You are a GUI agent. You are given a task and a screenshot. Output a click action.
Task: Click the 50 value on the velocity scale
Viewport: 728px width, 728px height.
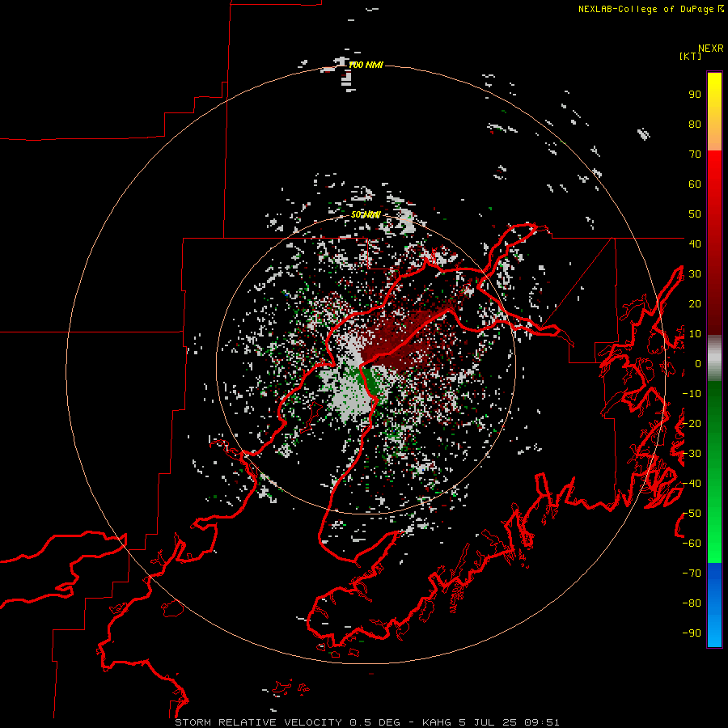(695, 214)
